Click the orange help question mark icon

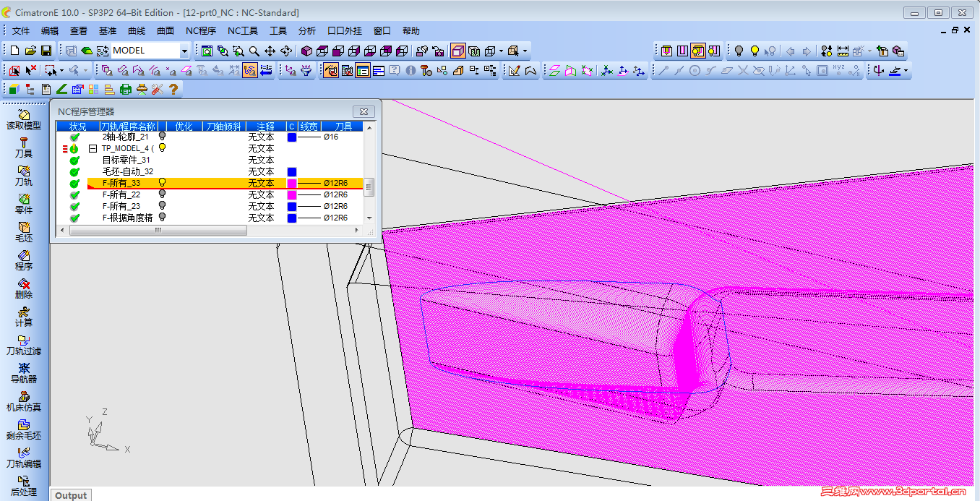[x=173, y=89]
